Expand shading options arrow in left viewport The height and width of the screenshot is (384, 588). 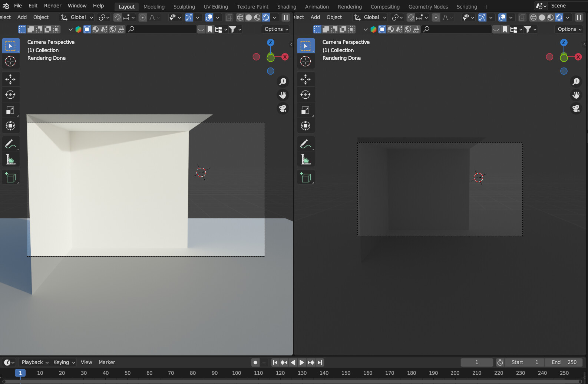(274, 17)
